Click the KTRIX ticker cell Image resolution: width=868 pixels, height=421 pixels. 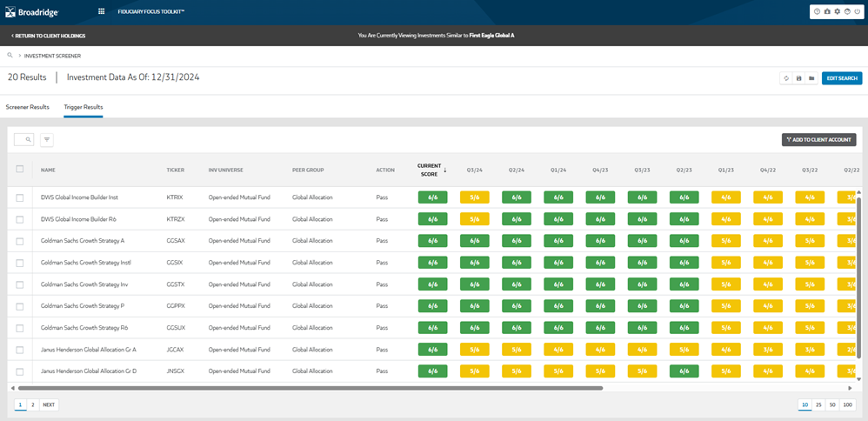coord(174,197)
